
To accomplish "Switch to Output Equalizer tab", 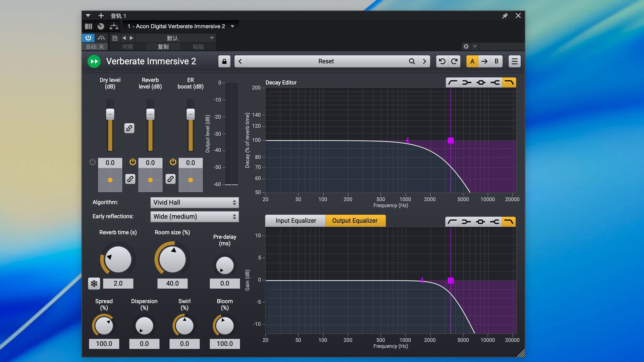I will 355,221.
